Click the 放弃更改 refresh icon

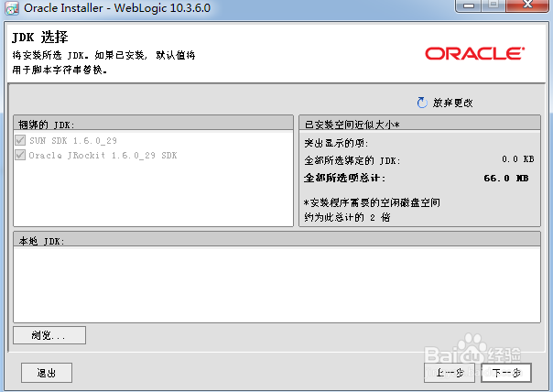coord(422,103)
